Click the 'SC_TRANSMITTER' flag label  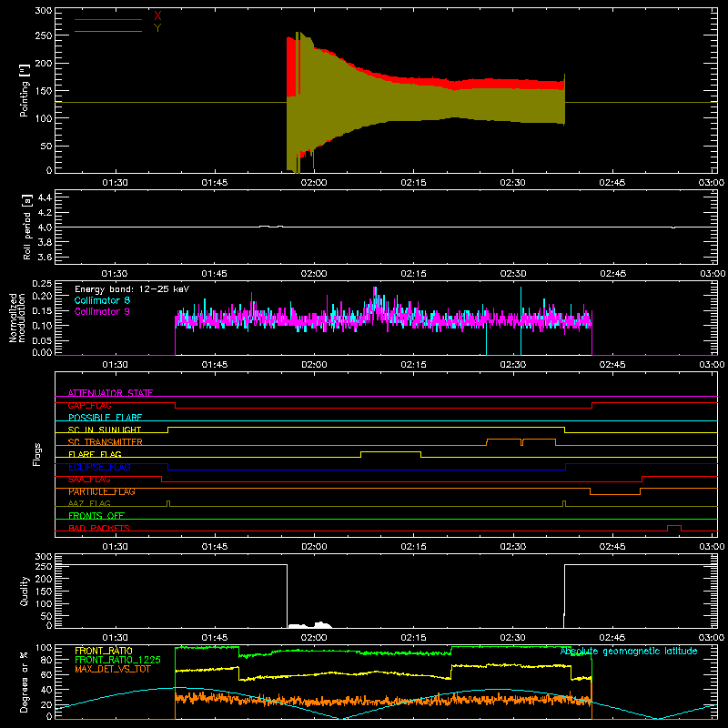pyautogui.click(x=105, y=442)
